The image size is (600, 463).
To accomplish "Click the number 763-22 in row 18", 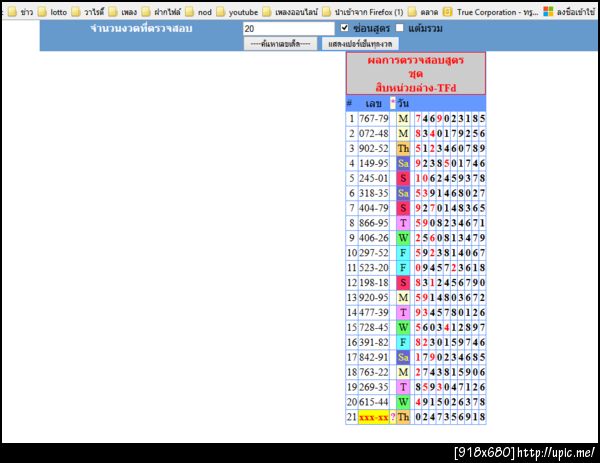I will [374, 372].
